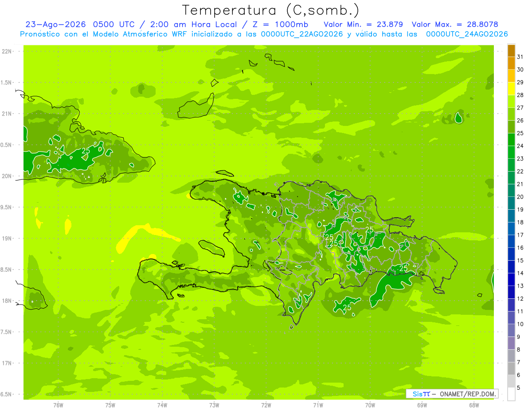This screenshot has height=411, width=532.
Task: Click the date text "23-Ago-2026 0500 UTC"
Action: (x=81, y=24)
